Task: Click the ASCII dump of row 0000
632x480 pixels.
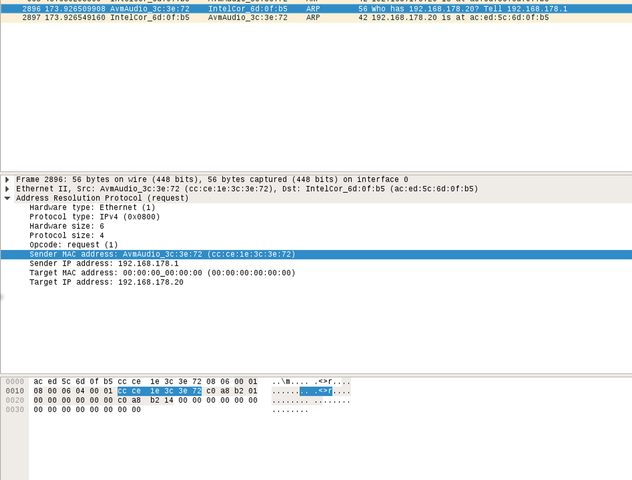Action: (311, 382)
